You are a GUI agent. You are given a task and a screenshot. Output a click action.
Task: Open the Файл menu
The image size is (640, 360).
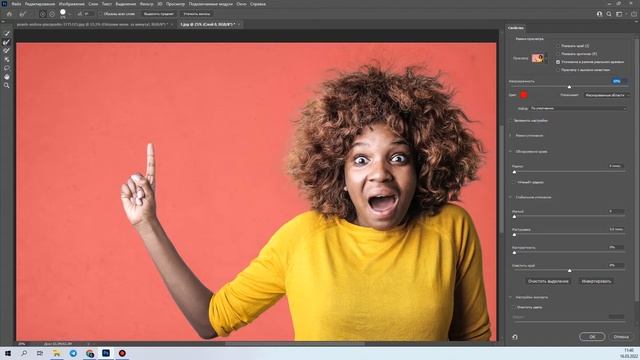point(16,4)
